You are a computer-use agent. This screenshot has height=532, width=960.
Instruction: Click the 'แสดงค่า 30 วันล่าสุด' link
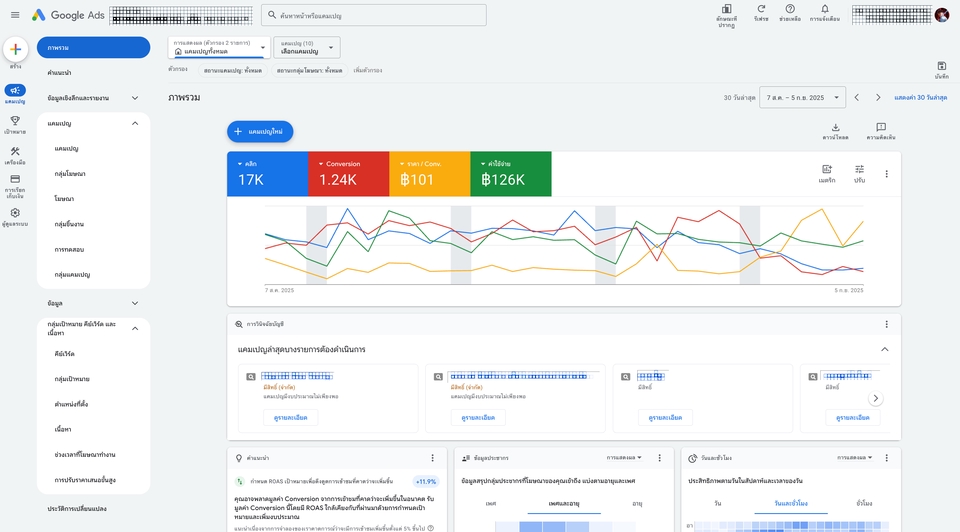pos(920,98)
